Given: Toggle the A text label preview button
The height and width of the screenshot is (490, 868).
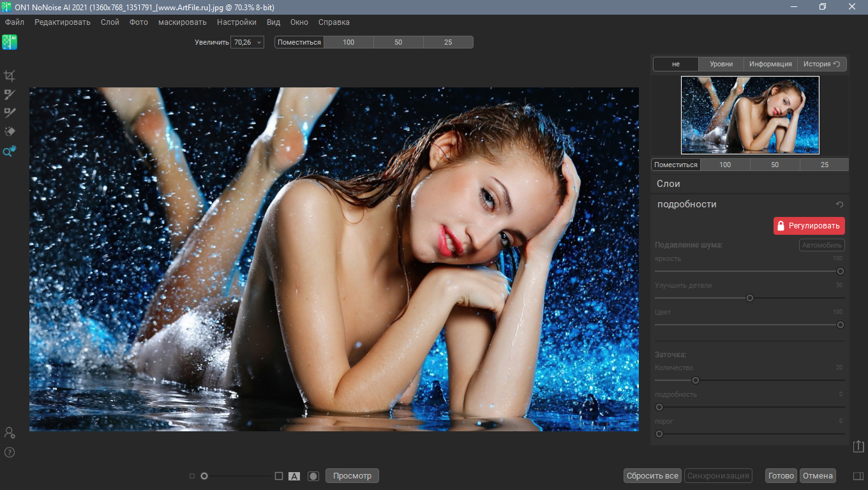Looking at the screenshot, I should click(x=294, y=476).
